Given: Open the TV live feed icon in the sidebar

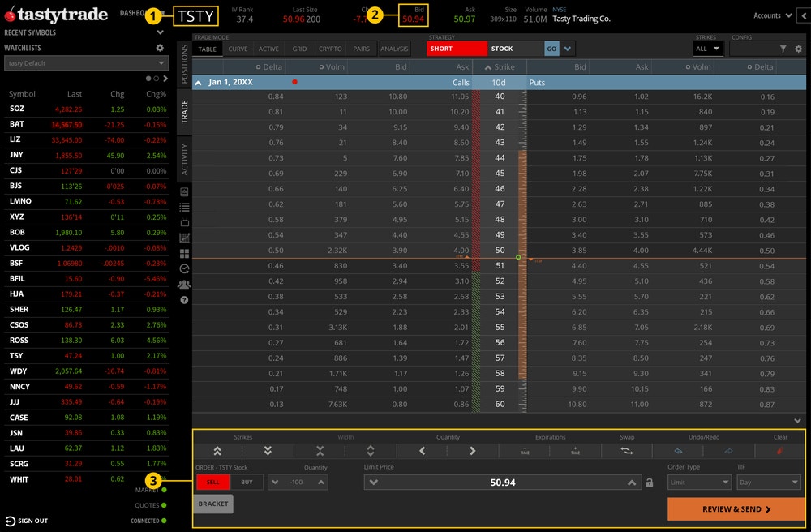Looking at the screenshot, I should (184, 223).
